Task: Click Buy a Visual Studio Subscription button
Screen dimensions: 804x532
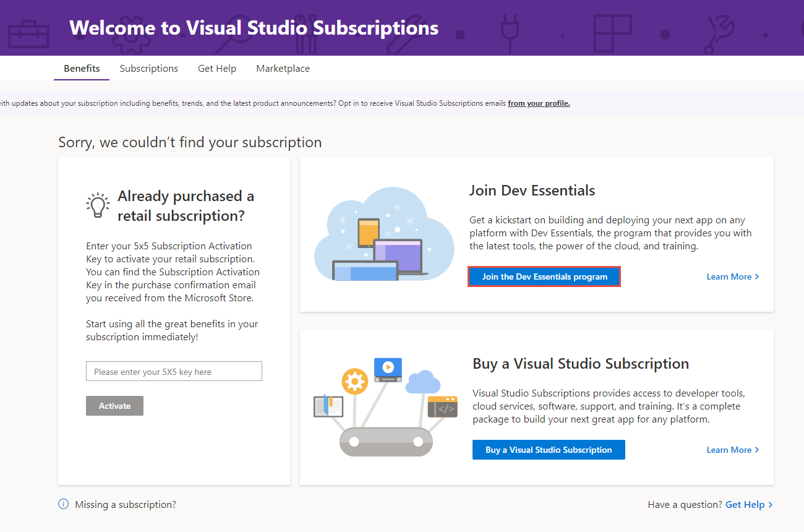Action: [549, 450]
